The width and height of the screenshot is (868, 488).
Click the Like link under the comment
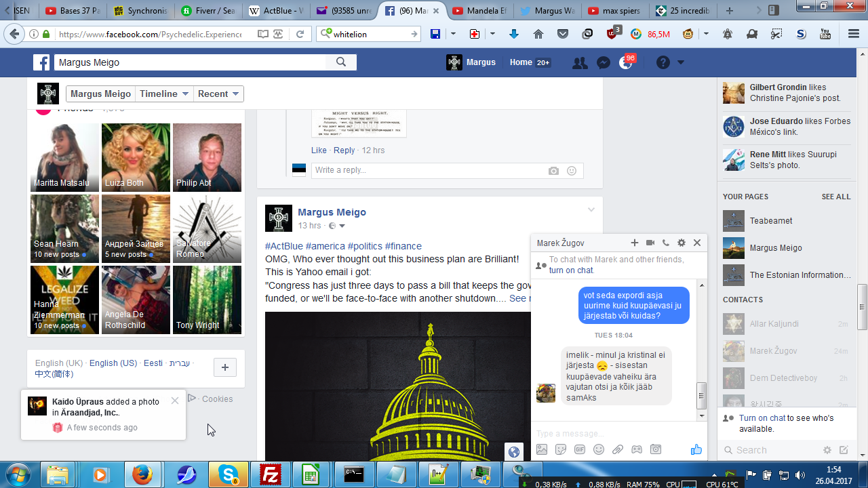(x=319, y=150)
